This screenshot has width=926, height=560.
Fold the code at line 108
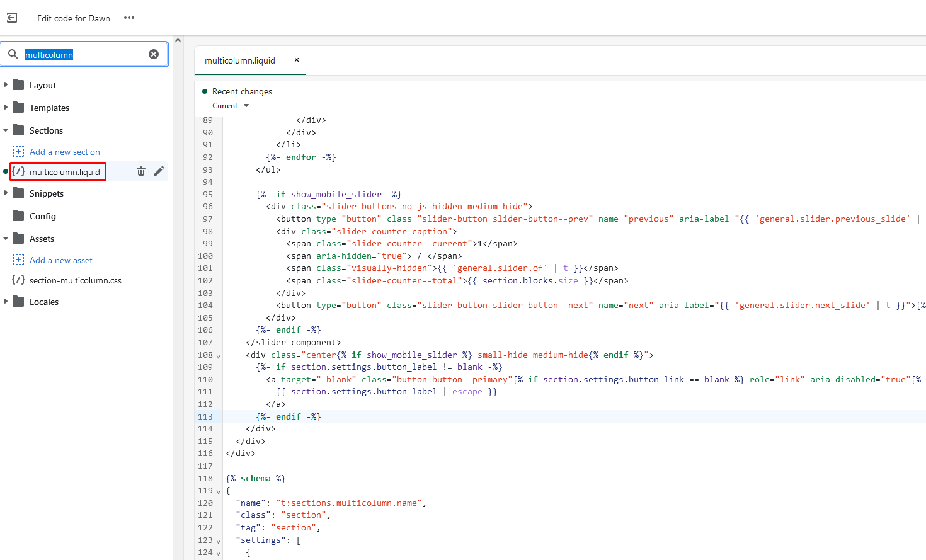pyautogui.click(x=219, y=356)
